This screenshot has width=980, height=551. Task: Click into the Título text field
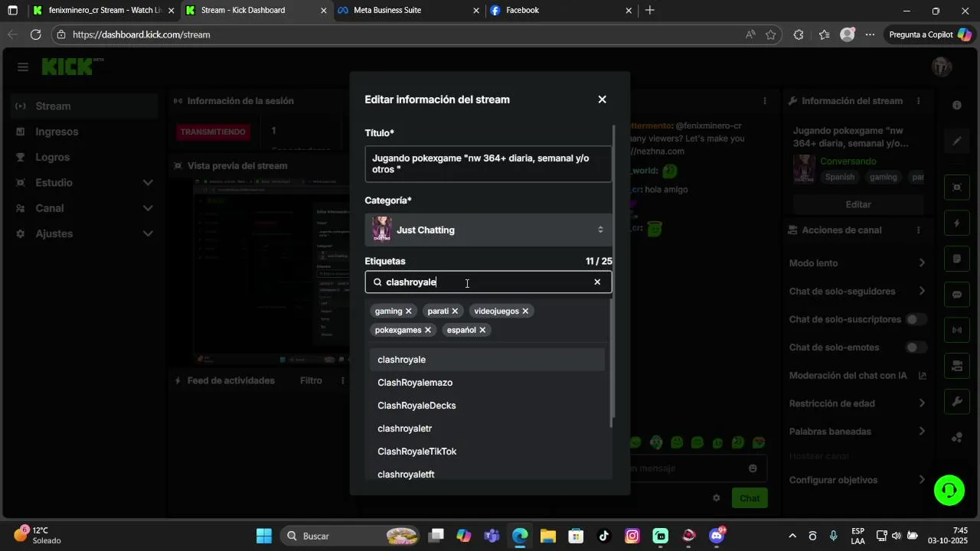(488, 164)
